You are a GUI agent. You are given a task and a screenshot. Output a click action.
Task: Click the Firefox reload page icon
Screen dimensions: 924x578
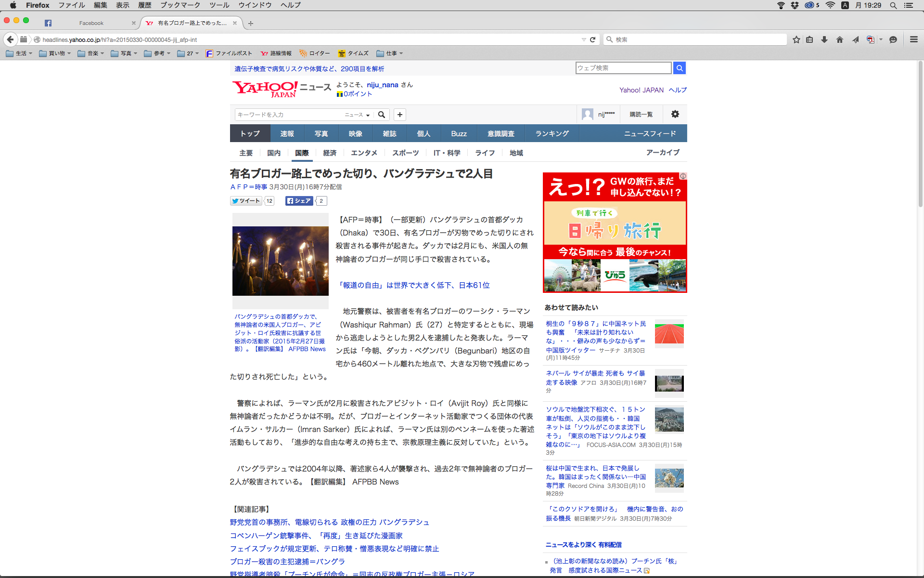[593, 39]
